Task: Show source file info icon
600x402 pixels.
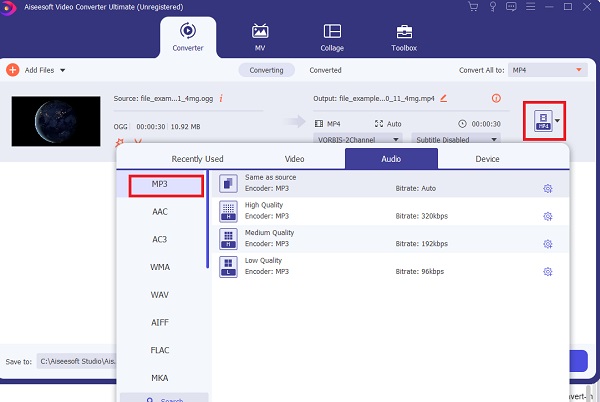Action: click(x=221, y=98)
